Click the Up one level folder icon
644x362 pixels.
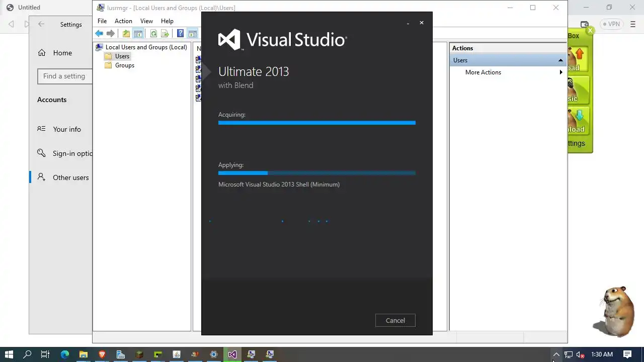126,34
